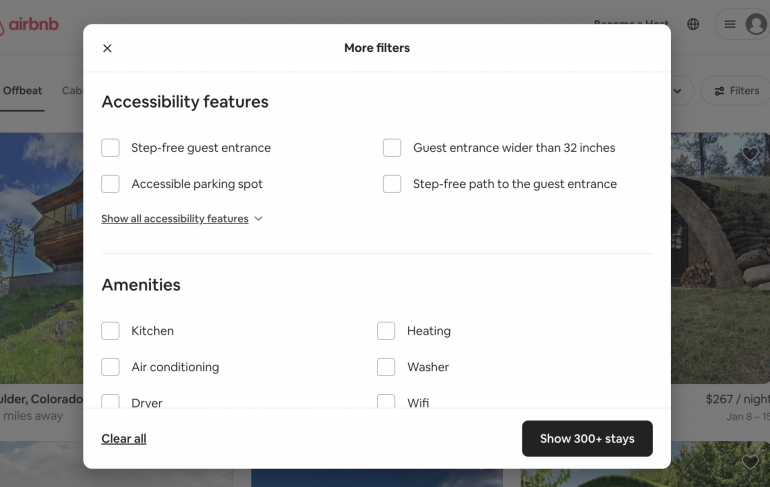Open the dropdown chevron beside Filters
Image resolution: width=770 pixels, height=487 pixels.
(678, 91)
